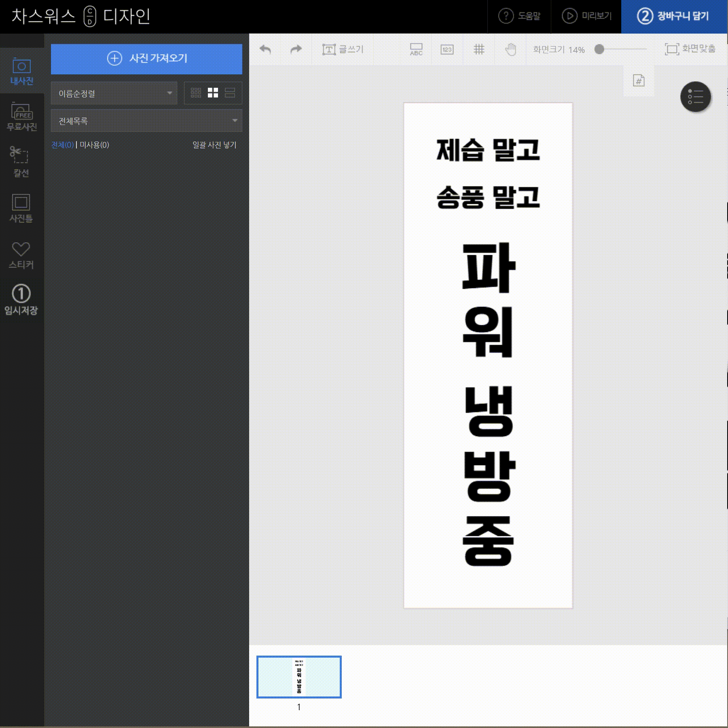Screen dimensions: 728x728
Task: Click the page number document icon
Action: pos(639,81)
